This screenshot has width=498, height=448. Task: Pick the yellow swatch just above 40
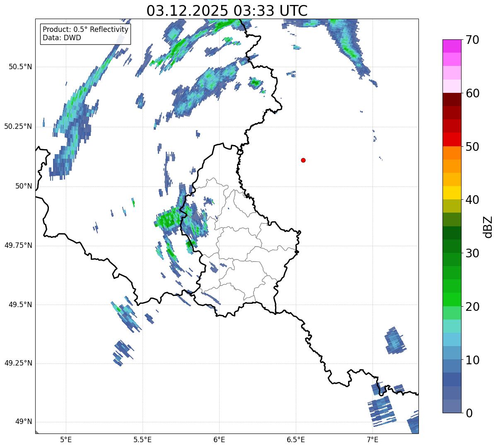tap(452, 193)
